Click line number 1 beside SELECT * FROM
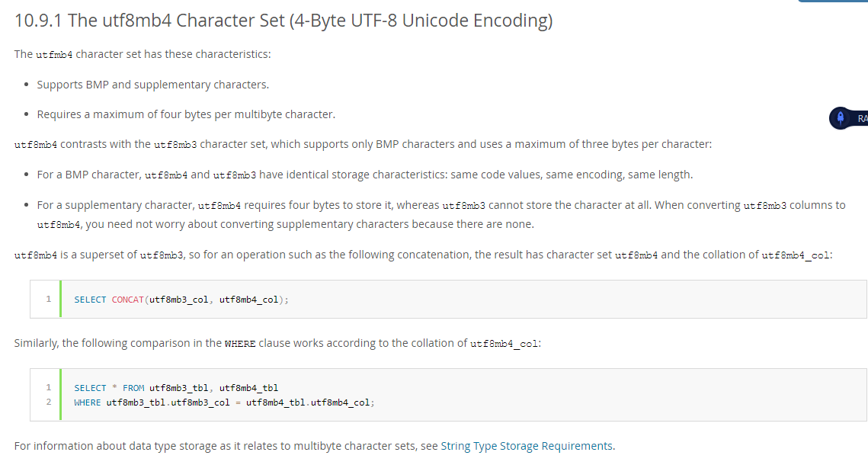Screen dimensions: 868x465 48,387
